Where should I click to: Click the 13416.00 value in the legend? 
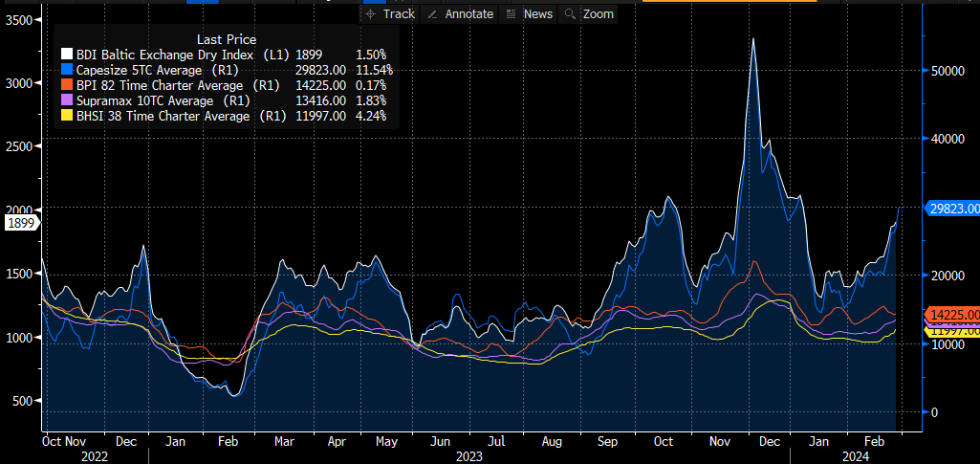point(320,100)
